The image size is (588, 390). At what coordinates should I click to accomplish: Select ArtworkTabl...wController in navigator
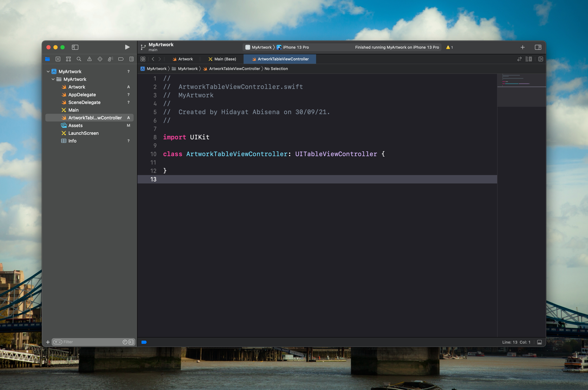tap(89, 118)
